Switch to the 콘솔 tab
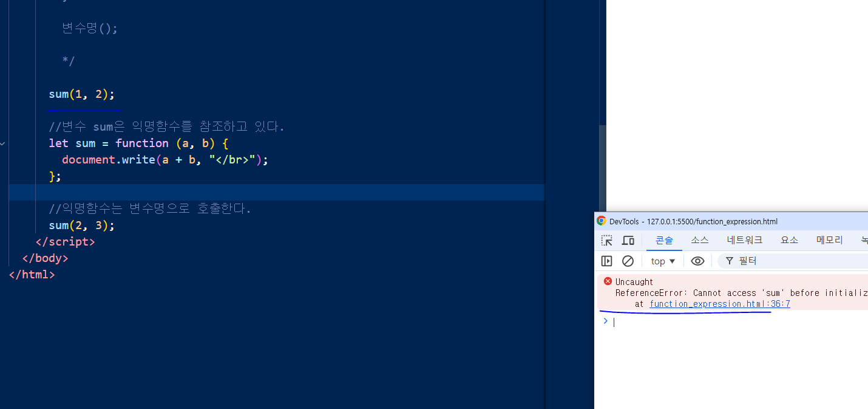This screenshot has width=868, height=409. pyautogui.click(x=664, y=240)
